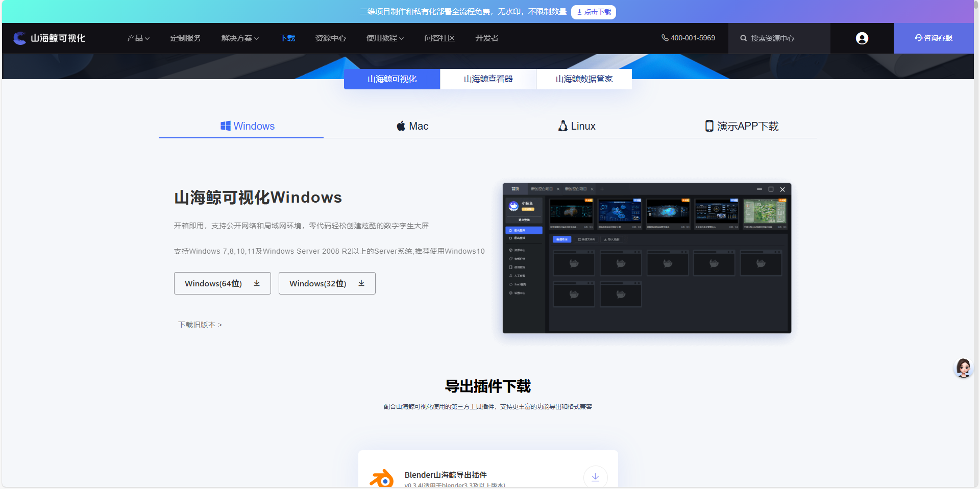The image size is (980, 489).
Task: Switch to the Linux platform tab
Action: tap(577, 126)
